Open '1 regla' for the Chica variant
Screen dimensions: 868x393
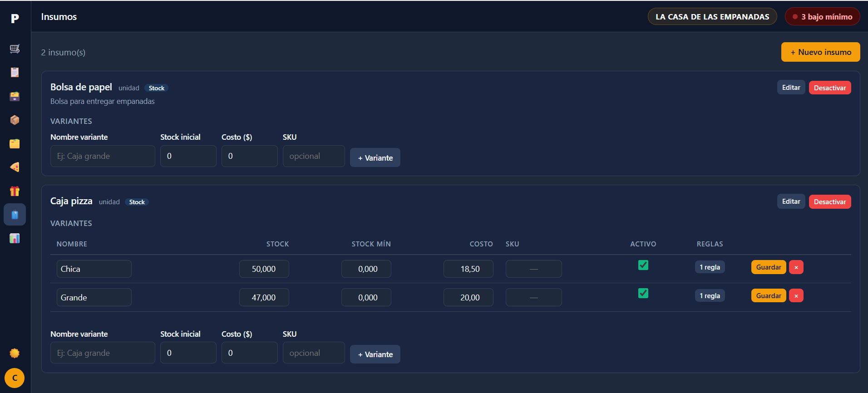click(x=710, y=267)
